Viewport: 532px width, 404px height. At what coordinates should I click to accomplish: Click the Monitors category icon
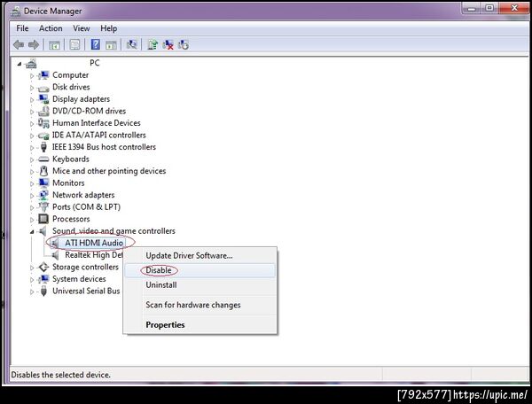pos(43,183)
